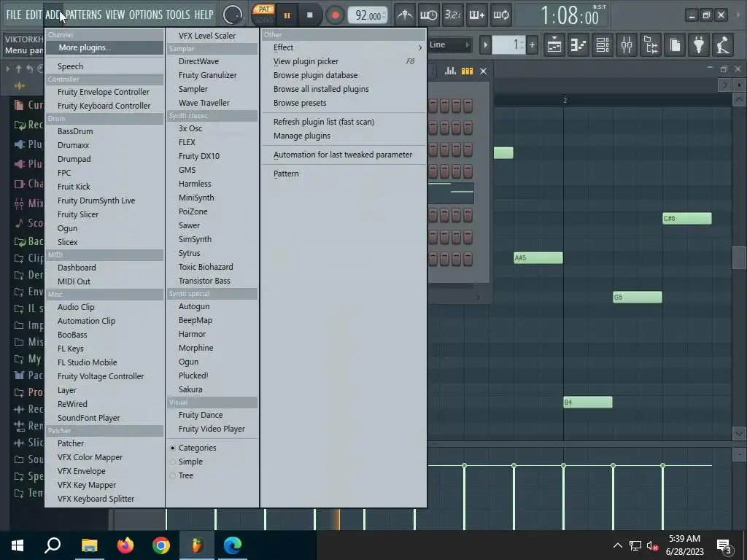Close the Channel rack with X icon
The width and height of the screenshot is (747, 560).
pyautogui.click(x=483, y=71)
